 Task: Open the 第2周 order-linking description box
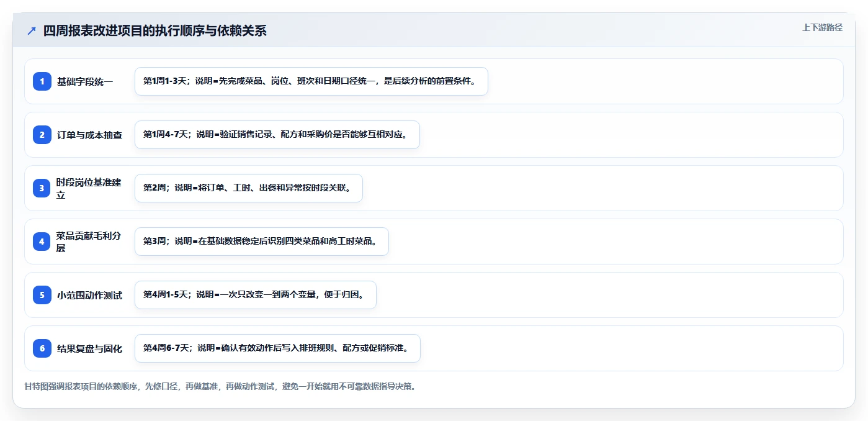(x=249, y=188)
